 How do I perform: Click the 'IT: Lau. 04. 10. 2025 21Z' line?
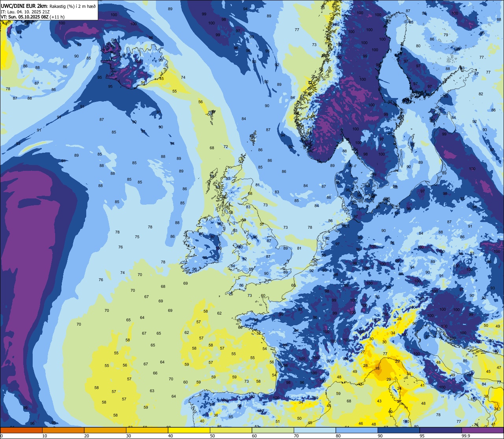tap(26, 12)
